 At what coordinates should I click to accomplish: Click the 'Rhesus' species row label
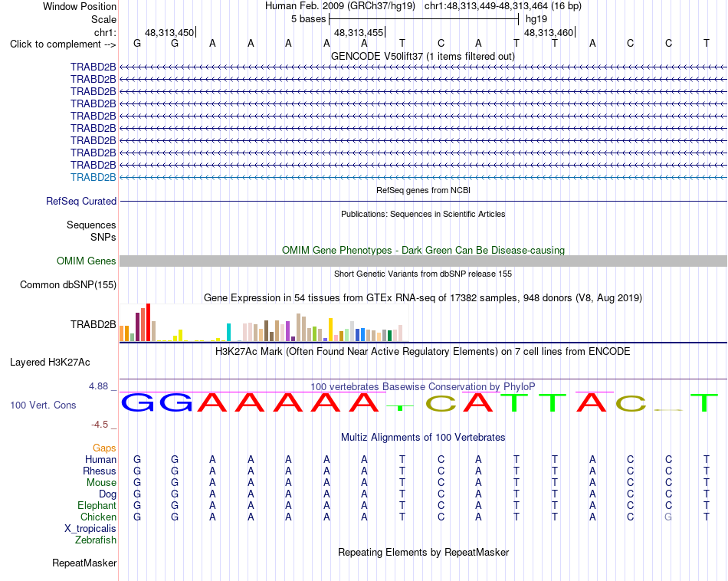100,471
